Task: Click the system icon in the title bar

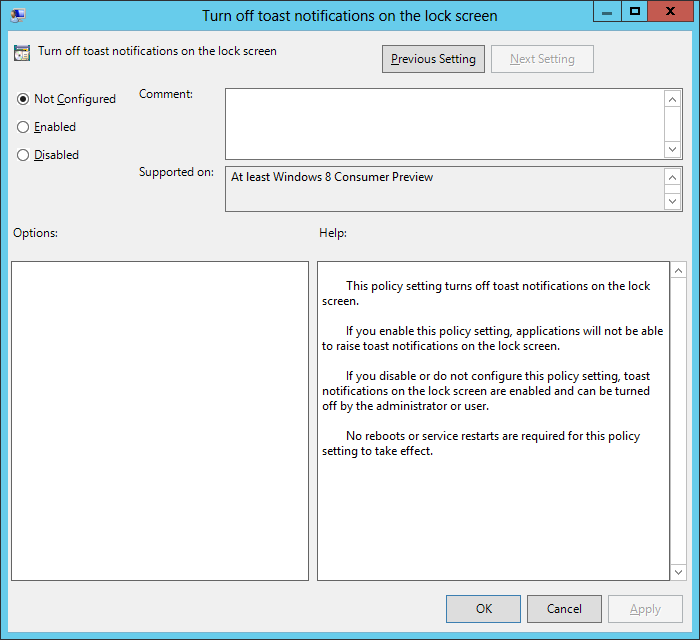Action: pyautogui.click(x=18, y=15)
